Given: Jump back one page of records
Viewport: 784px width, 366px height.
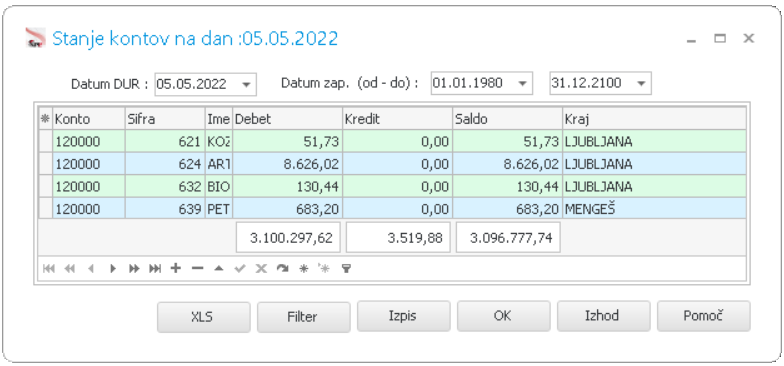Looking at the screenshot, I should pos(70,269).
